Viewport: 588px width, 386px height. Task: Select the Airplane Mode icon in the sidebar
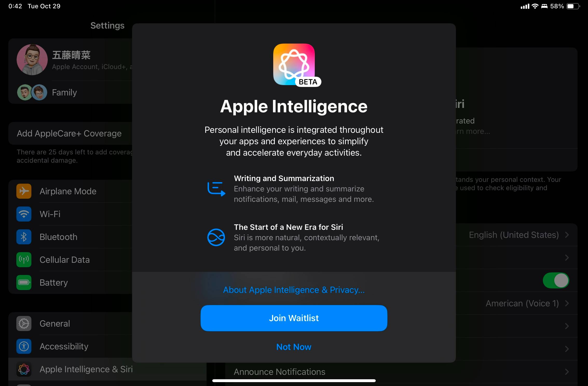point(24,191)
